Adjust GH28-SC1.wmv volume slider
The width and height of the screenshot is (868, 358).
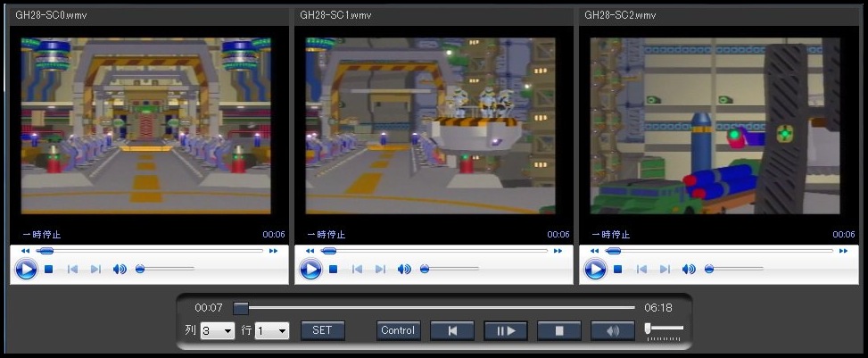[450, 269]
